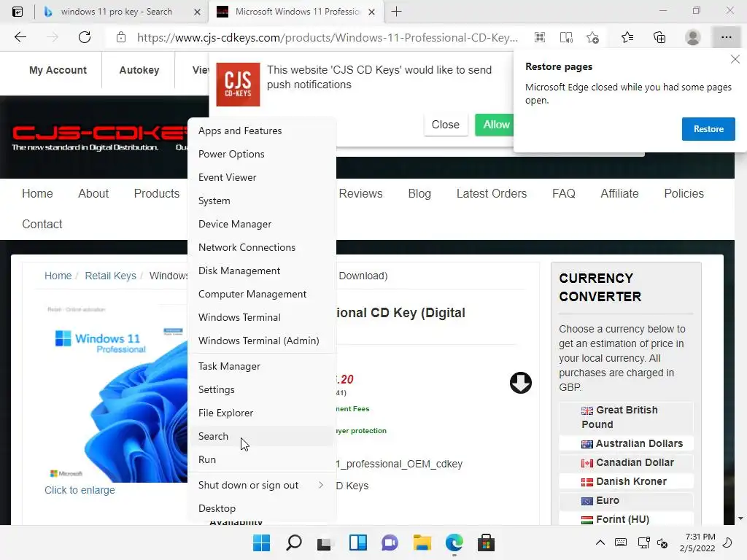Open the network tray icon
747x560 pixels.
tap(643, 542)
